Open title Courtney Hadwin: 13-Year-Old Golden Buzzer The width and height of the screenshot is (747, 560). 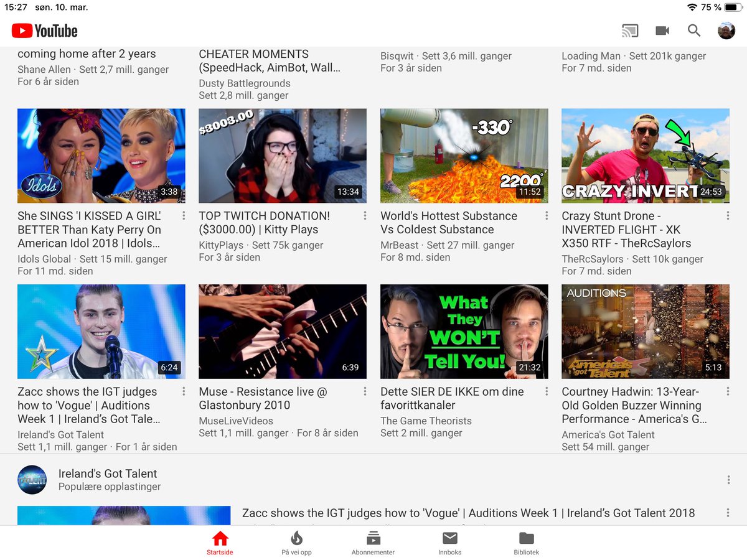(634, 405)
